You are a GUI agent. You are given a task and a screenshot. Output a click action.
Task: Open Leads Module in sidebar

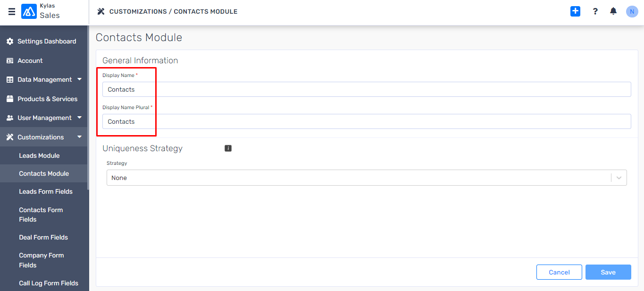39,155
